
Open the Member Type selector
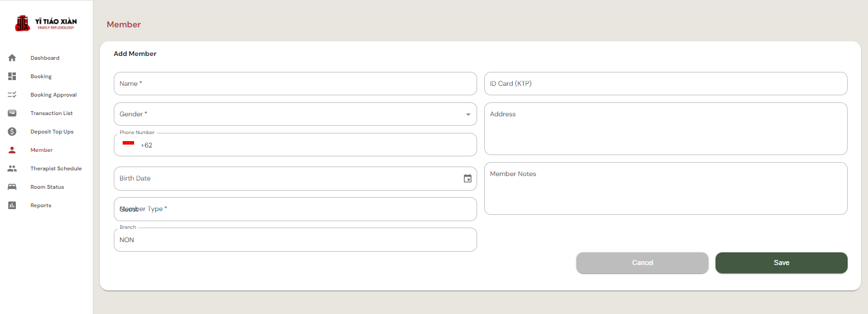point(295,209)
